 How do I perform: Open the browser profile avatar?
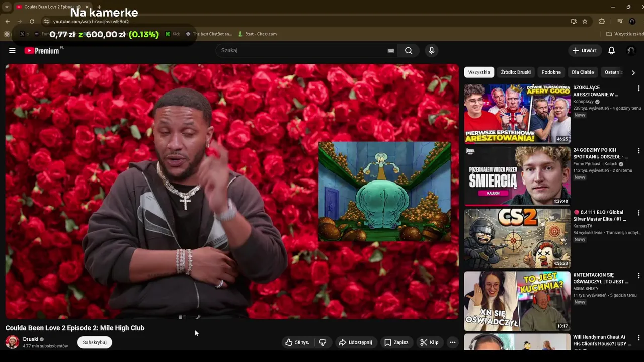(x=632, y=21)
